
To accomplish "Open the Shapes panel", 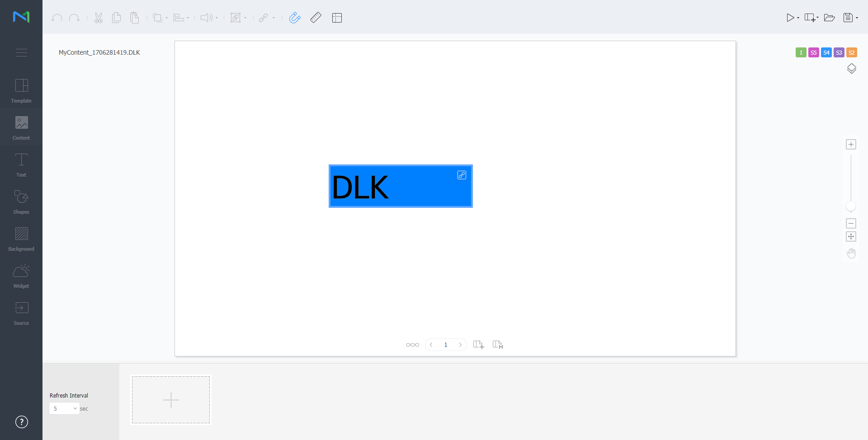I will 21,202.
